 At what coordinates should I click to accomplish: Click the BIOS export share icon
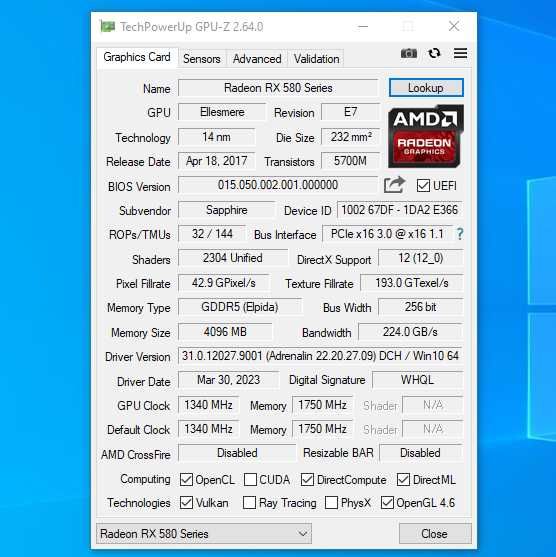(x=394, y=185)
